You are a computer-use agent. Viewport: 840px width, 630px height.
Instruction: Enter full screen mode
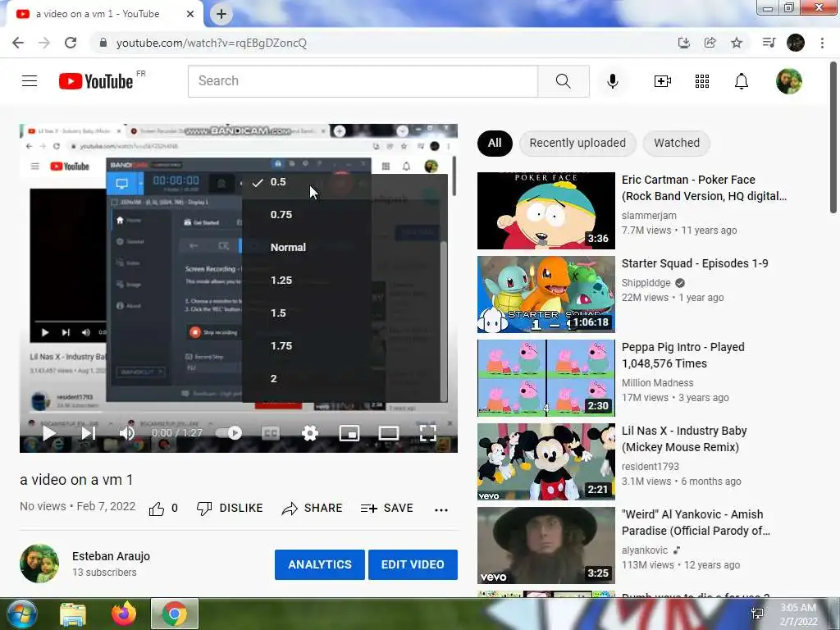427,433
